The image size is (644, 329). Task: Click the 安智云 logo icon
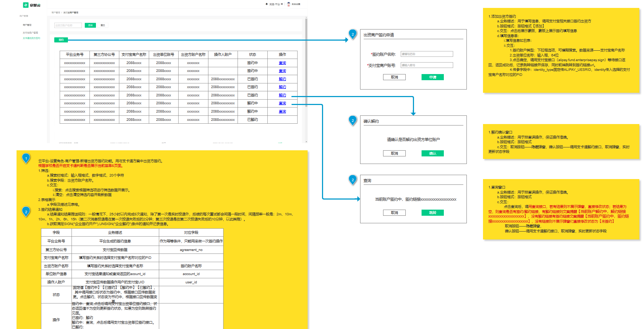[26, 5]
